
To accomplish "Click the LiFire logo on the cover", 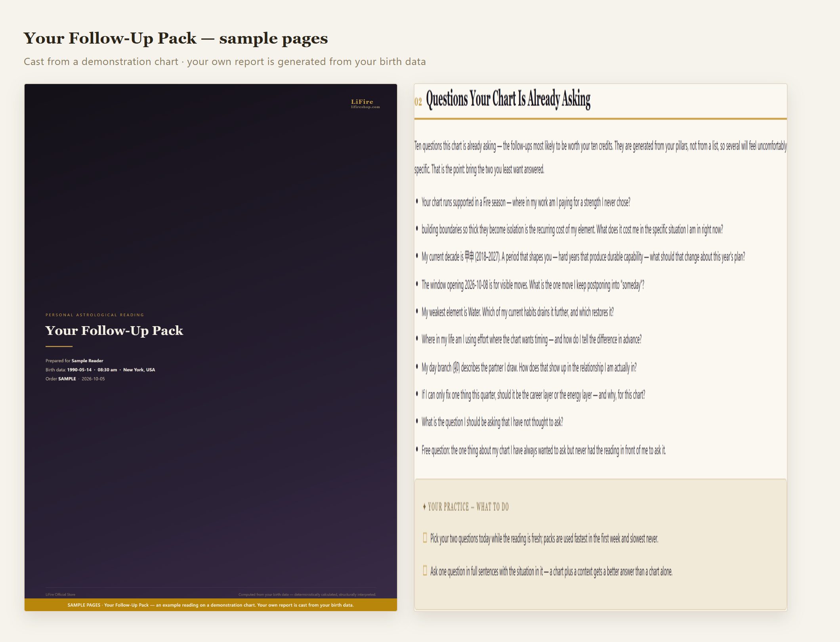I will 362,102.
